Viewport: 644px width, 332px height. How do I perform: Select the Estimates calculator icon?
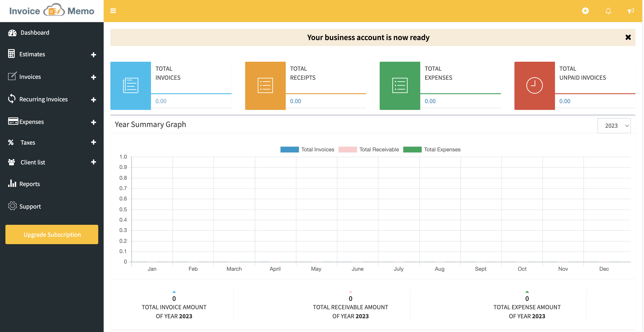coord(12,54)
